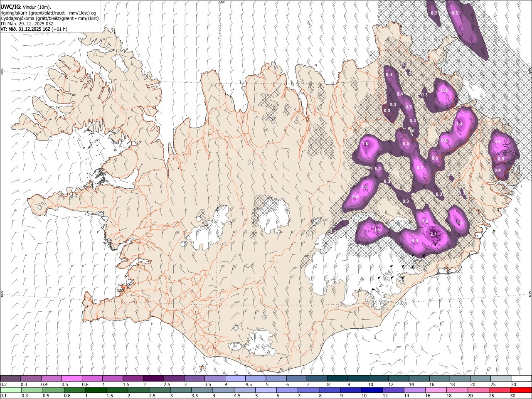Select upper scale swatch starting at 2.5
532x399 pixels.
tap(174, 379)
